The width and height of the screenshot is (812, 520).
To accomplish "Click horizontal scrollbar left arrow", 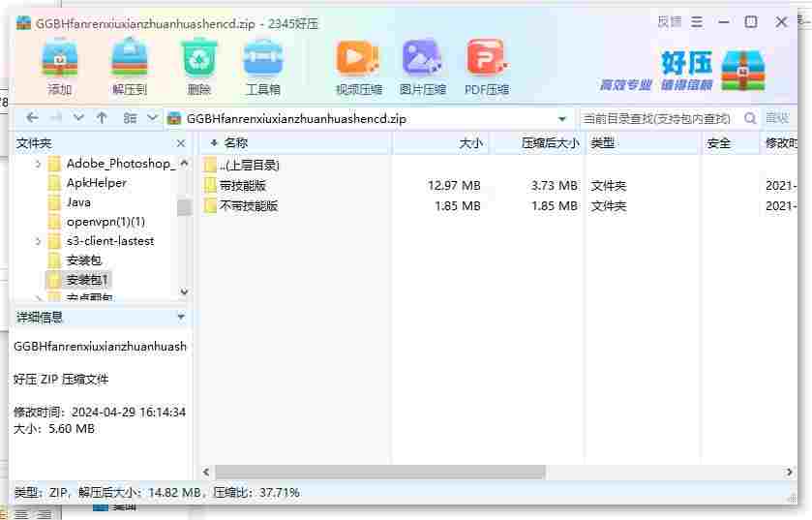I will [206, 472].
